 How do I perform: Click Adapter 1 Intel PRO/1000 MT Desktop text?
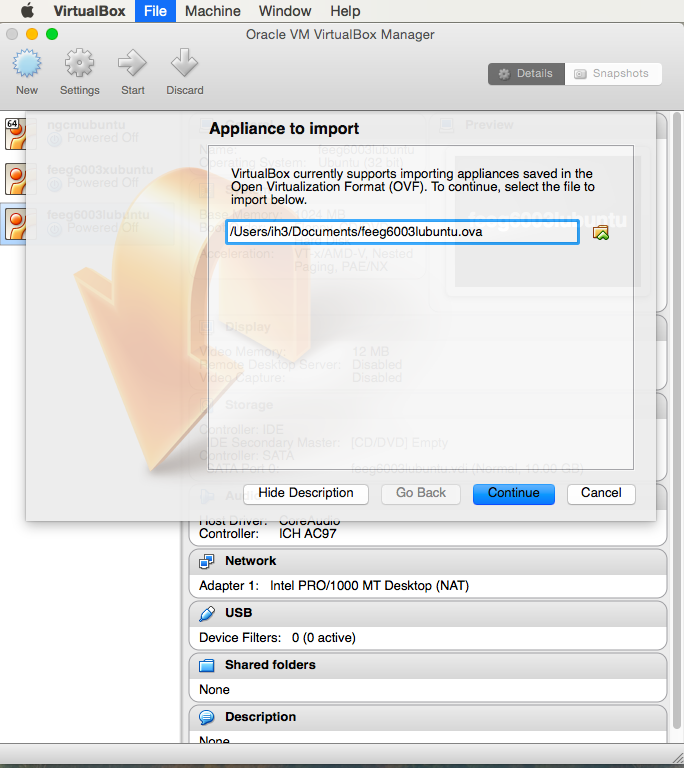334,586
